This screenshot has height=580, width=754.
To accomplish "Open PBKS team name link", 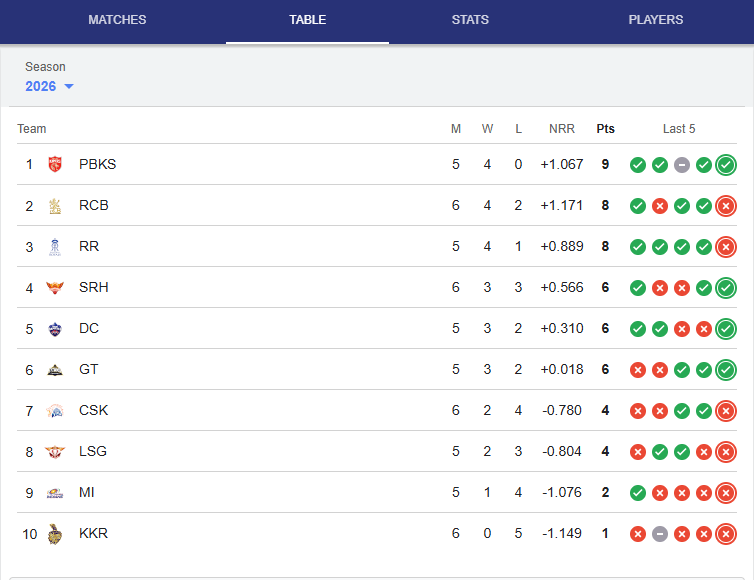I will click(x=98, y=164).
